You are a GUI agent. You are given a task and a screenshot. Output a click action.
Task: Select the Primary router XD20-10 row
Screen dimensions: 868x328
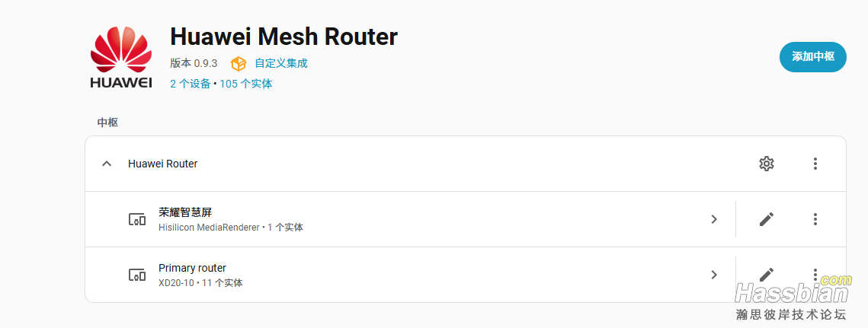pos(410,274)
